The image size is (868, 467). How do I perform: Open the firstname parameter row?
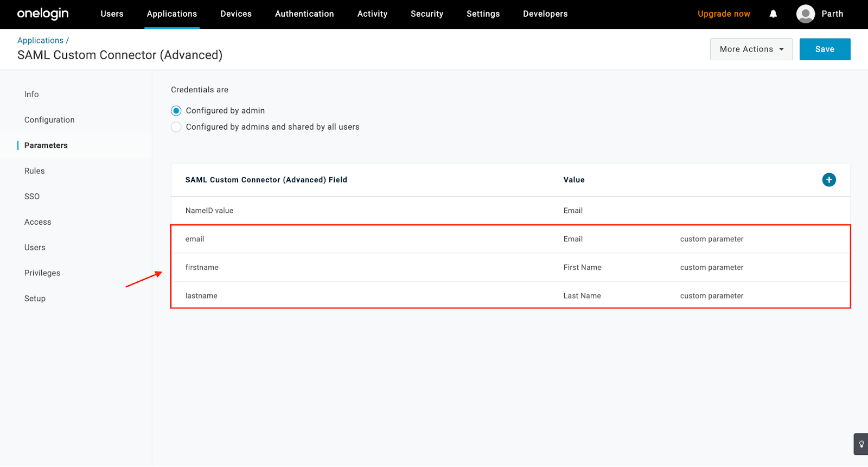510,267
